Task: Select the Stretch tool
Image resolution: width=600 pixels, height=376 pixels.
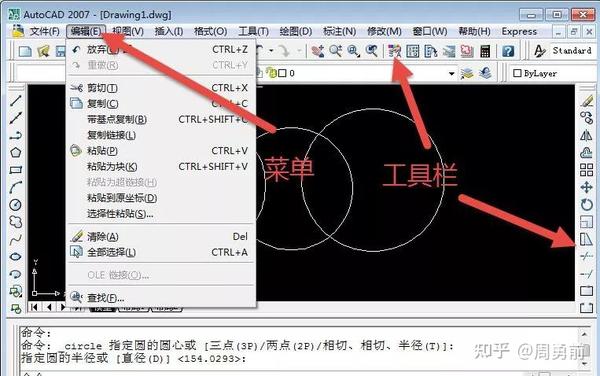Action: pos(587,239)
